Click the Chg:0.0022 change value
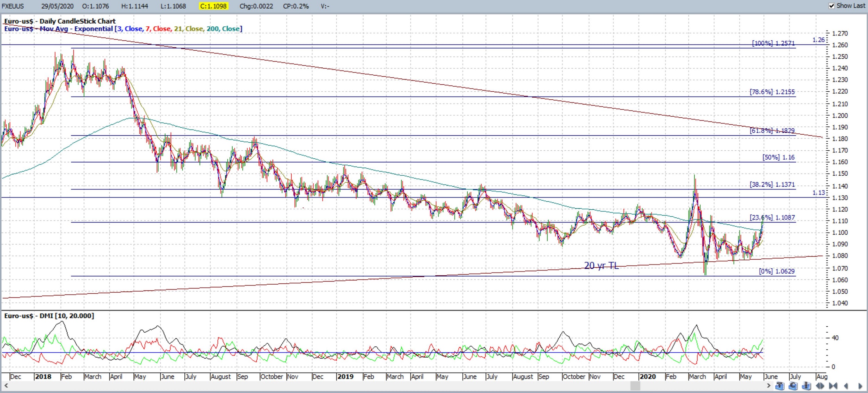Image resolution: width=868 pixels, height=393 pixels. coord(256,6)
